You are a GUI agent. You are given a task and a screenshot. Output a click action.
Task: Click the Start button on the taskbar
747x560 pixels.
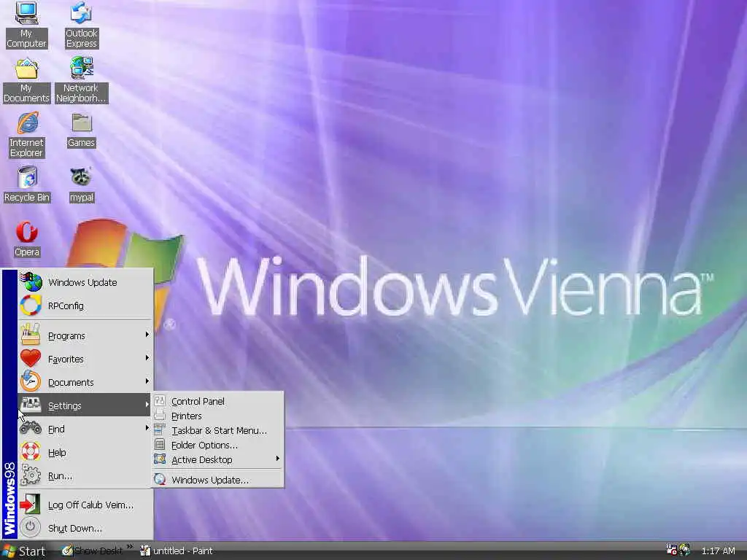[24, 551]
